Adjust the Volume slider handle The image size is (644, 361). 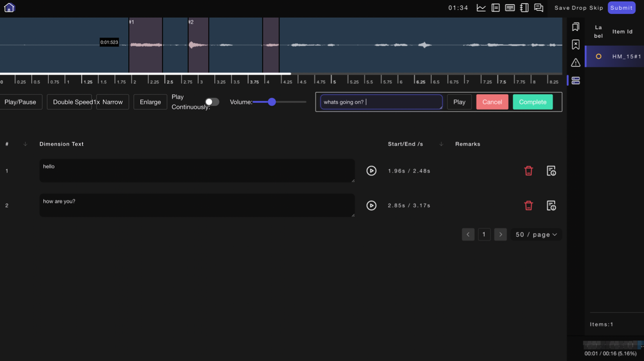pyautogui.click(x=272, y=102)
